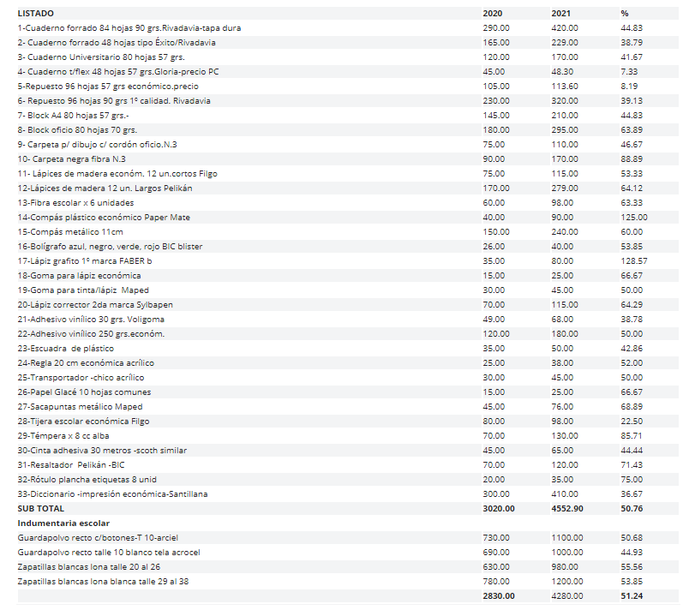This screenshot has width=695, height=616.
Task: Select 21-Adhesivo vinílico 30 grs. Voligoma
Action: (x=348, y=320)
